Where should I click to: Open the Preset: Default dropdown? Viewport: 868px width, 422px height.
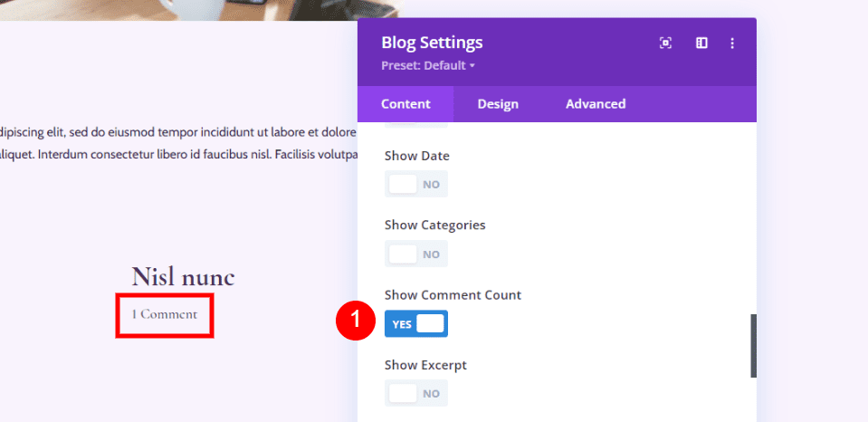(428, 65)
